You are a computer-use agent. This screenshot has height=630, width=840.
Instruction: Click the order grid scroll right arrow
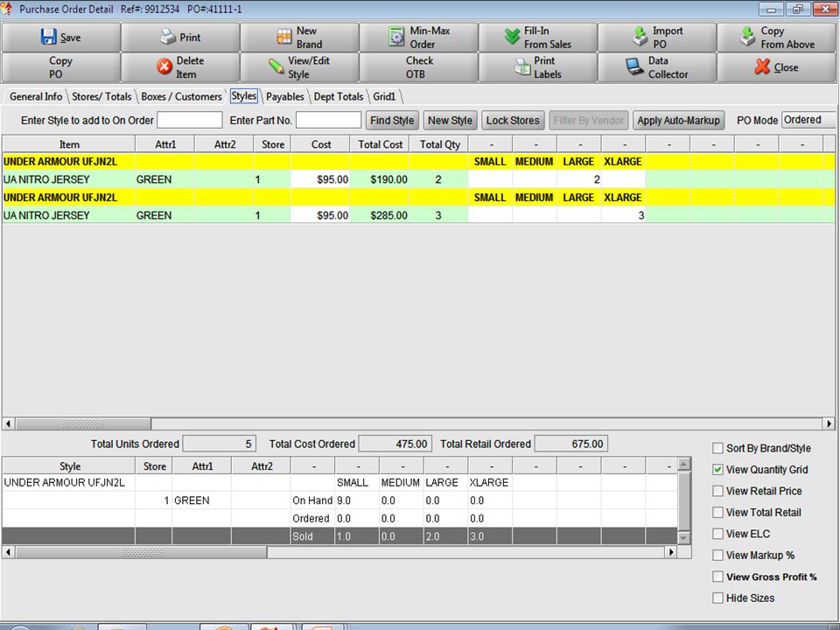click(829, 423)
